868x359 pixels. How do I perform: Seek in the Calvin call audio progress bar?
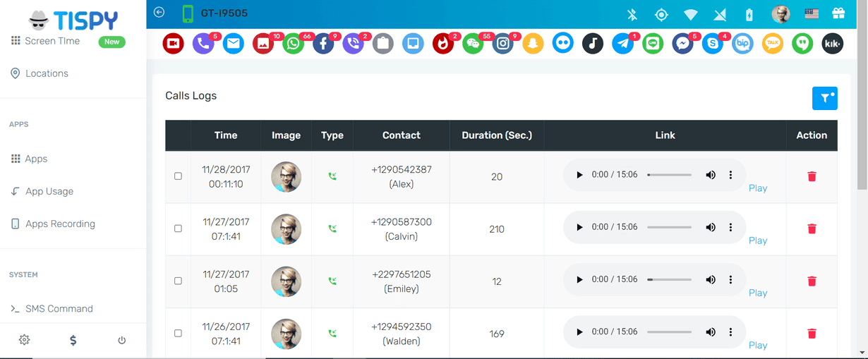coord(669,227)
